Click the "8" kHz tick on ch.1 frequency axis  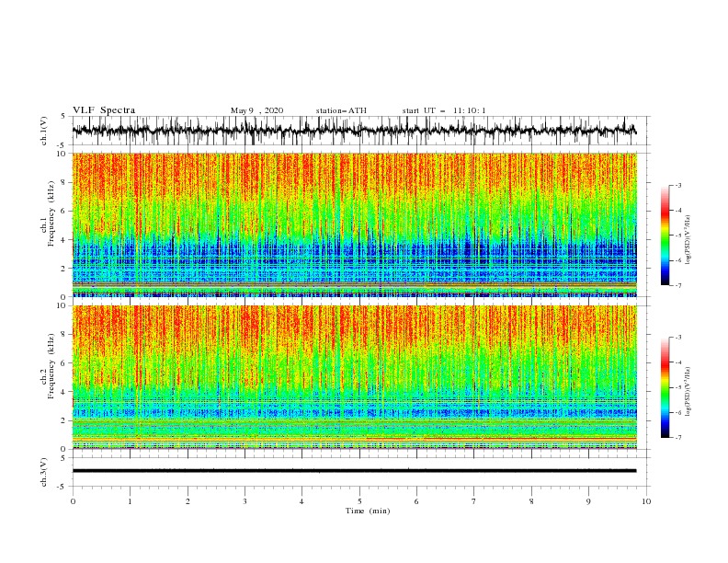64,182
